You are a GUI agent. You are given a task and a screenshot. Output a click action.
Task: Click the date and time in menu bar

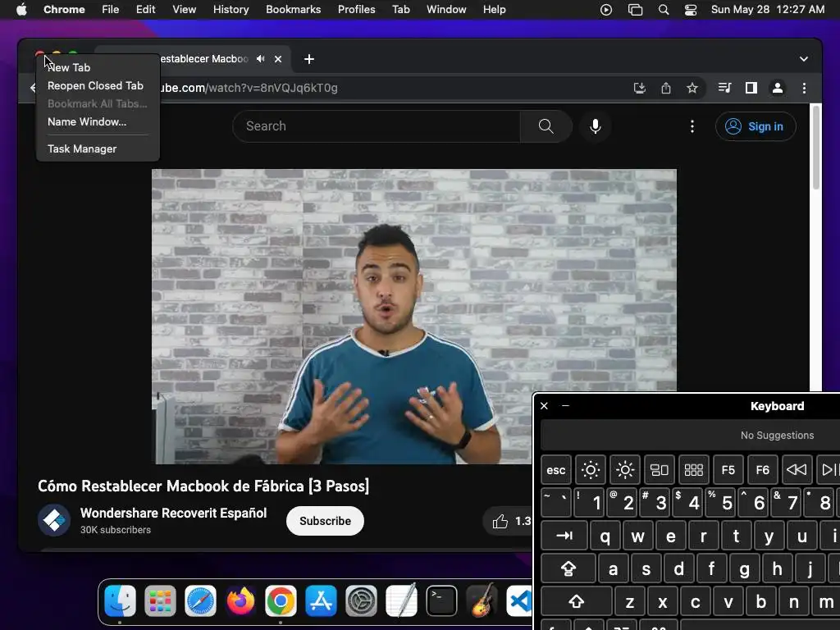(x=767, y=9)
